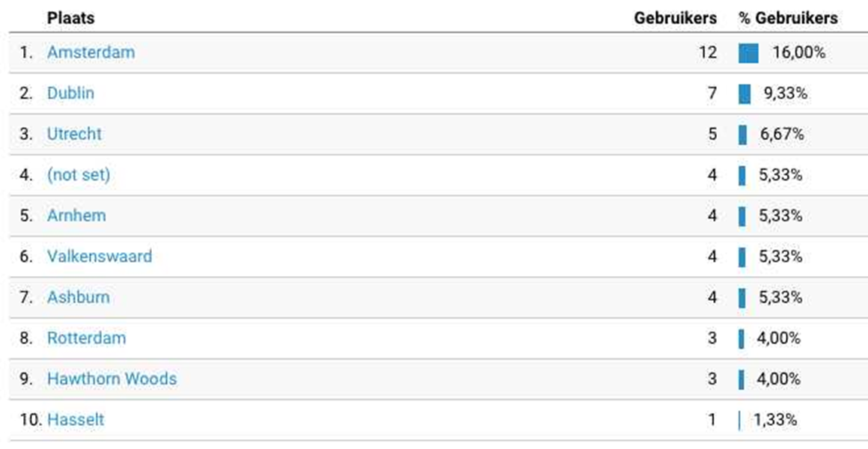Click the % Gebruikers column header
This screenshot has height=449, width=868.
pos(789,18)
